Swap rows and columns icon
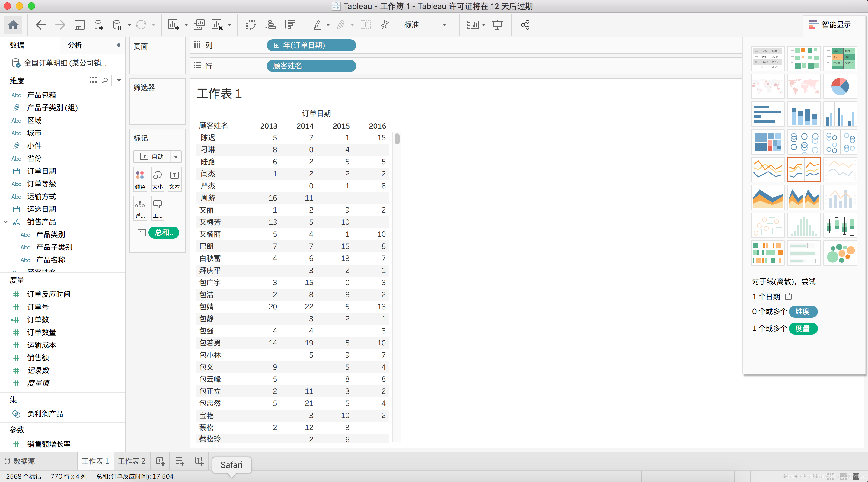Viewport: 868px width, 482px height. click(x=251, y=24)
